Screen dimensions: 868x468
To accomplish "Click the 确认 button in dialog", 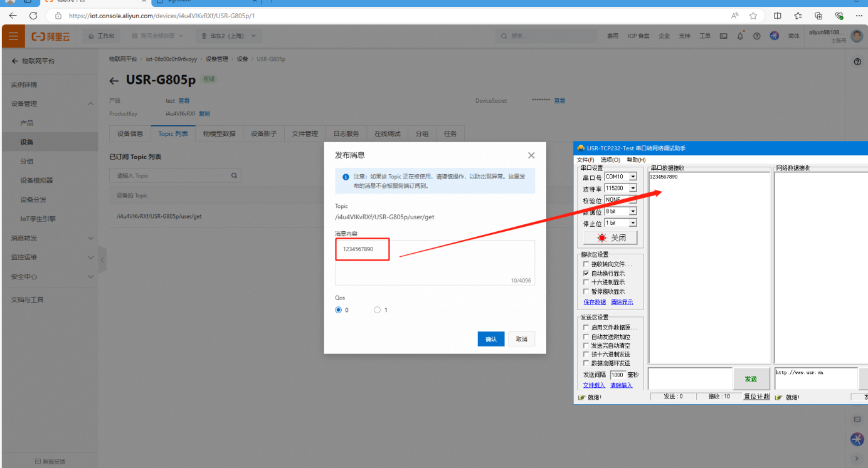I will 490,339.
